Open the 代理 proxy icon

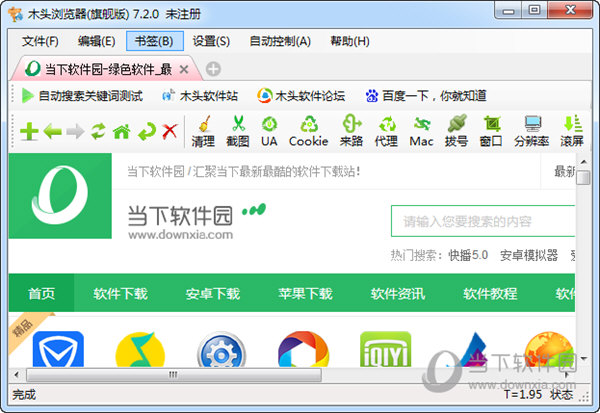[x=386, y=131]
